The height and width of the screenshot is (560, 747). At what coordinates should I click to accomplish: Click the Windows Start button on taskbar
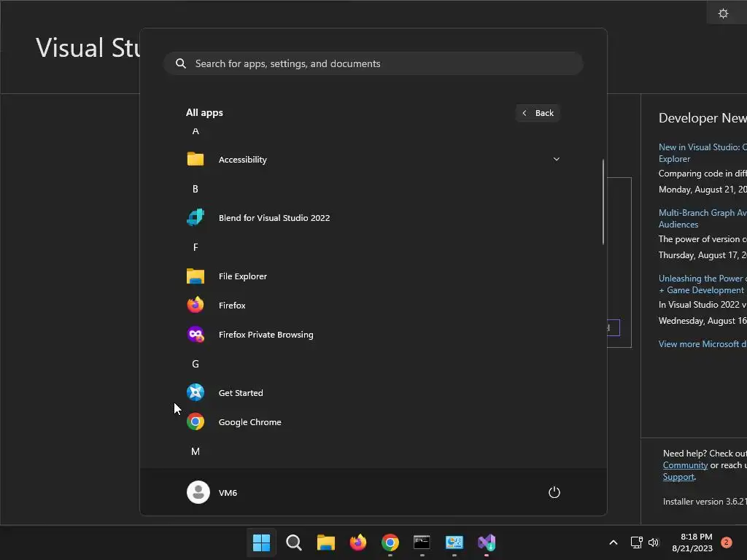pos(262,542)
